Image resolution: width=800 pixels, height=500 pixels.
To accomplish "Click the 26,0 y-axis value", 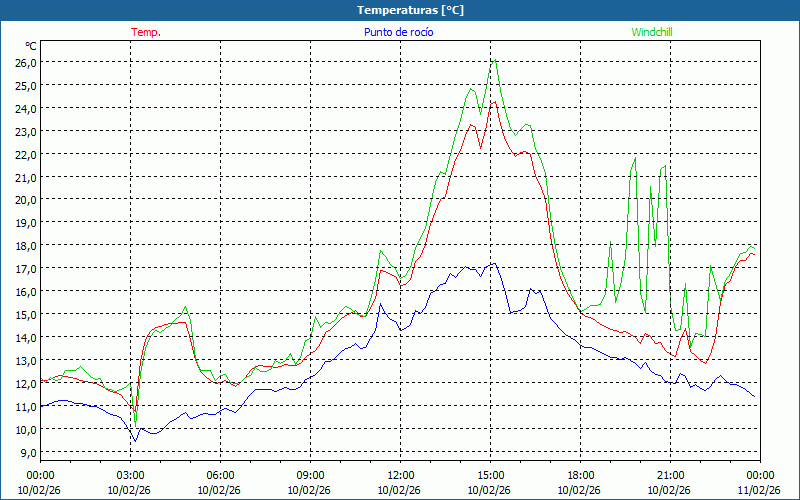I will tap(25, 62).
